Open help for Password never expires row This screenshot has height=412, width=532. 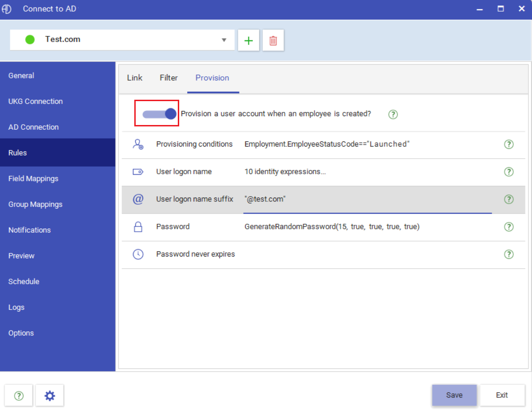pos(509,254)
